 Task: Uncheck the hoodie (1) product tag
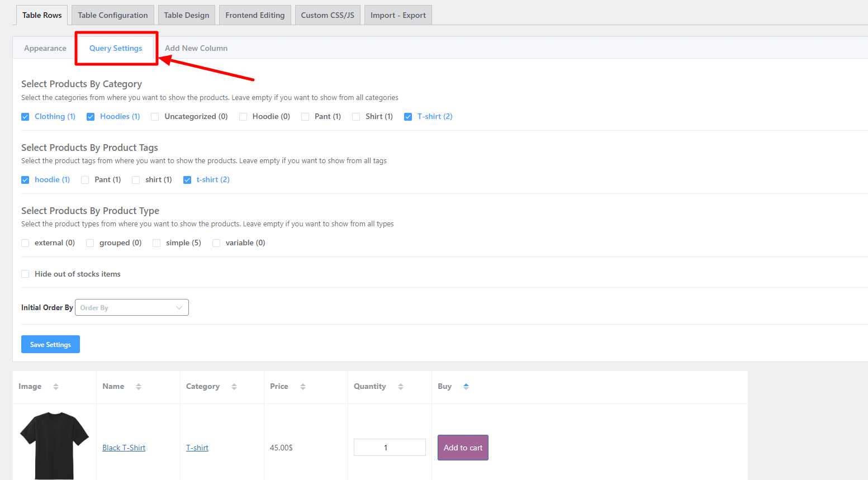click(x=25, y=180)
